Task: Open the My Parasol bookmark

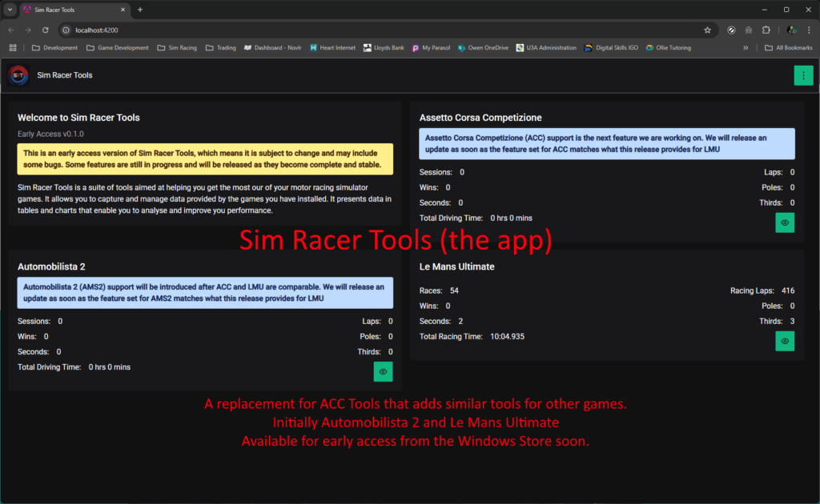Action: (431, 47)
